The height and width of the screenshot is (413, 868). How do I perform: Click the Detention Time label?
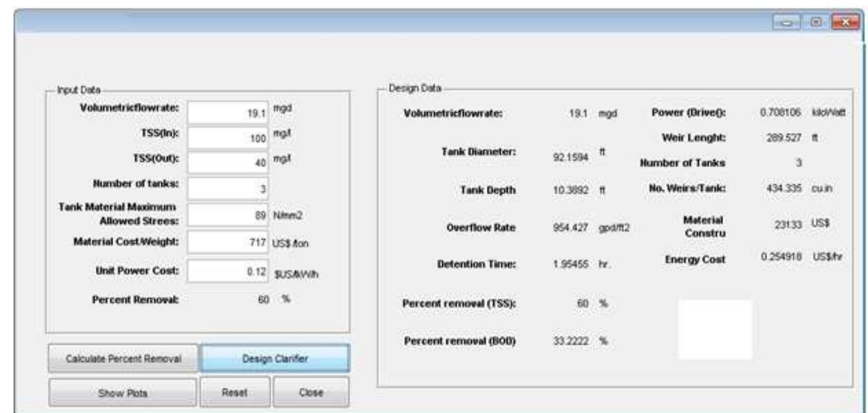pyautogui.click(x=476, y=264)
